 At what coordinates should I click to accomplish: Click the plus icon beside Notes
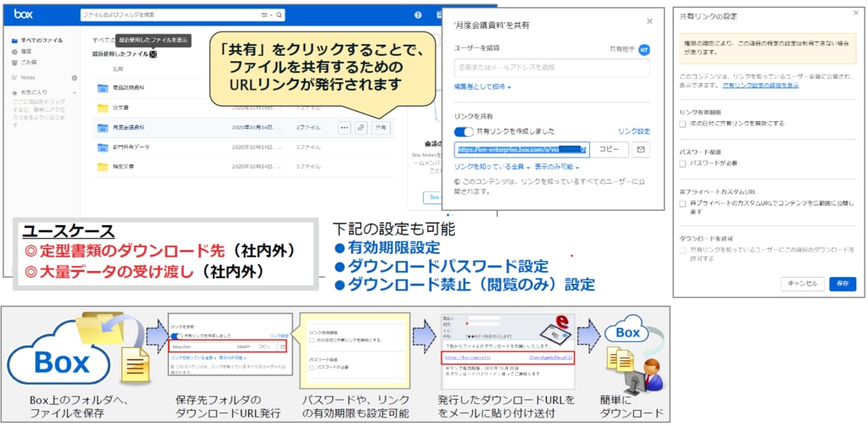tap(75, 78)
